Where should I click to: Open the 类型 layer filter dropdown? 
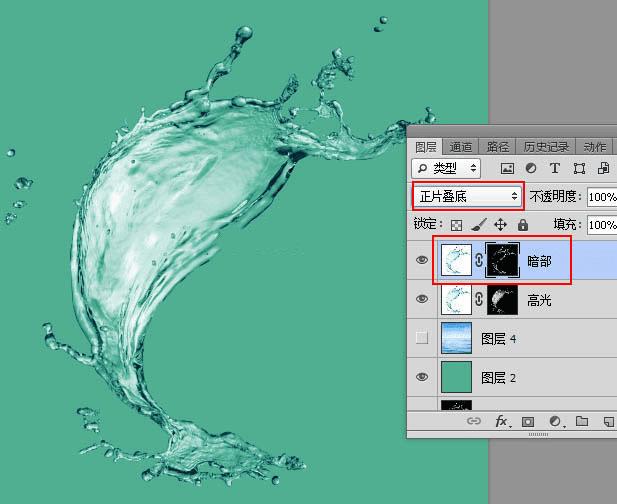[446, 168]
